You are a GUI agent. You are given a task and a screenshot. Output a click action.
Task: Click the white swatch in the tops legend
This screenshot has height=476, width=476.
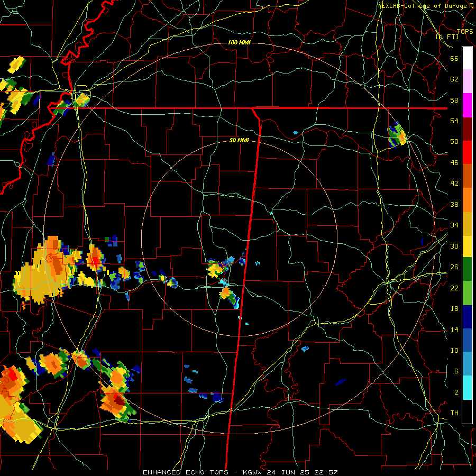pos(467,58)
